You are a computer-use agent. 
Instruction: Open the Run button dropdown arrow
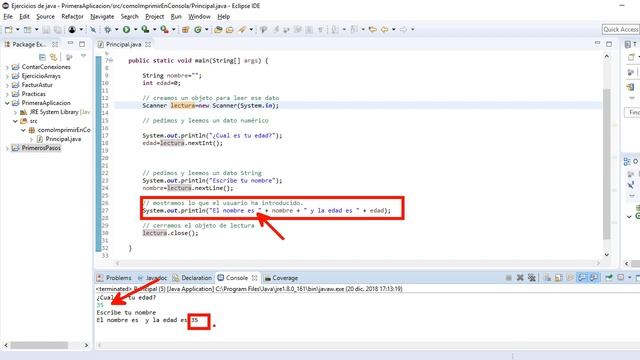(x=136, y=29)
